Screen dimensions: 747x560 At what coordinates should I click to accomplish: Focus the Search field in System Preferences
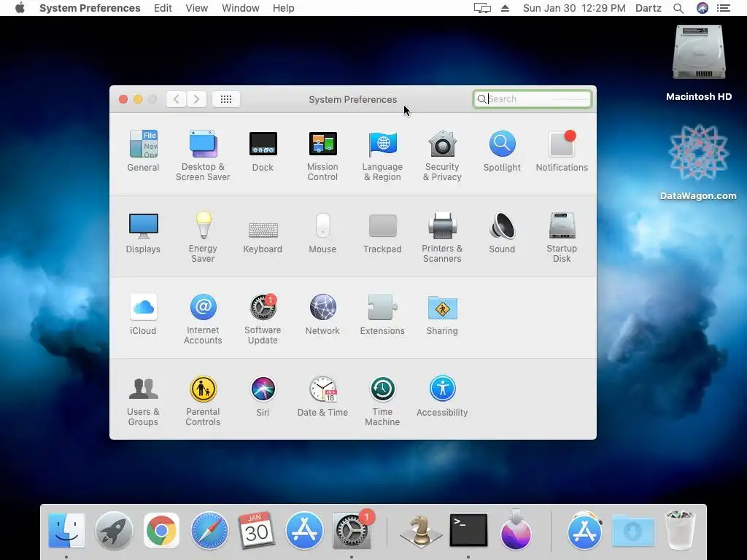(x=532, y=99)
